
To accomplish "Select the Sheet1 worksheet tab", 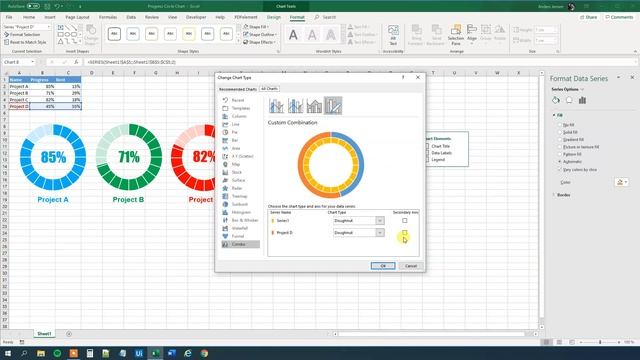I will (x=44, y=334).
